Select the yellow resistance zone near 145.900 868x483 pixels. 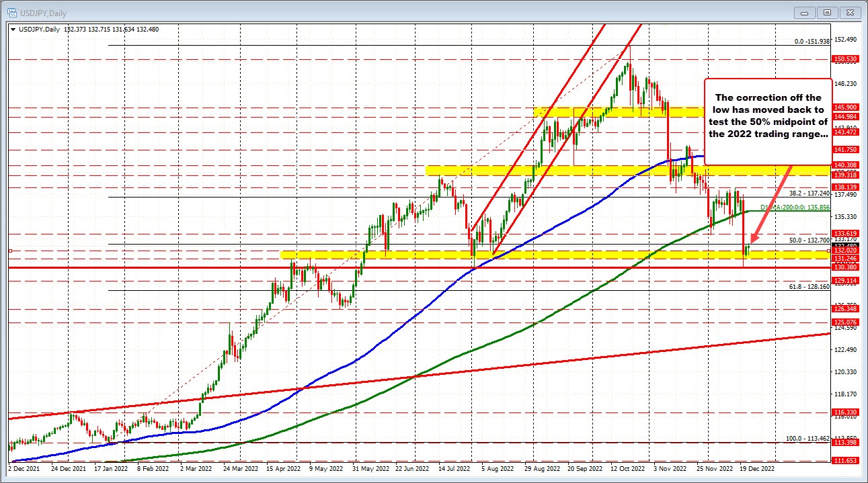tap(605, 112)
